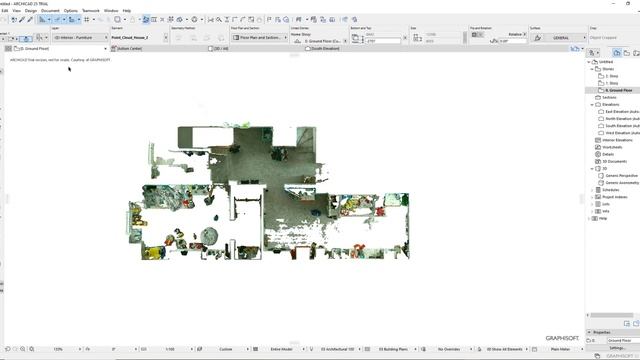
Task: Click the Floor Plan and Section button
Action: [x=260, y=38]
